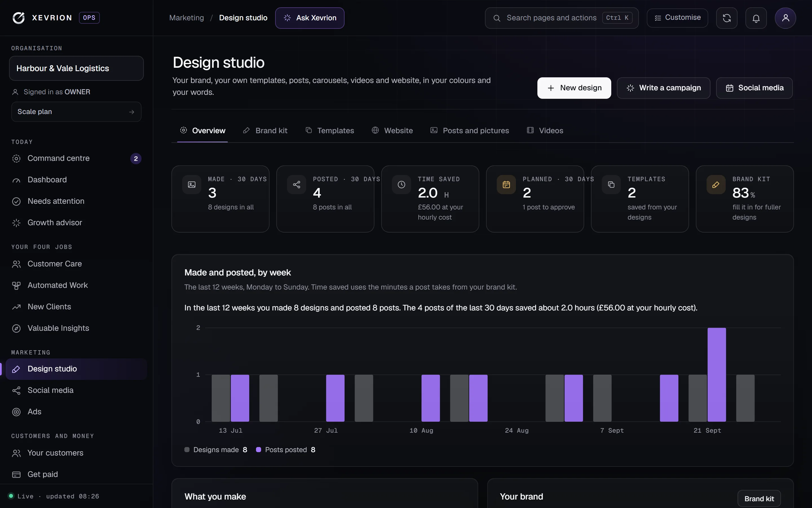Image resolution: width=812 pixels, height=508 pixels.
Task: Open the Website tab
Action: pos(392,130)
